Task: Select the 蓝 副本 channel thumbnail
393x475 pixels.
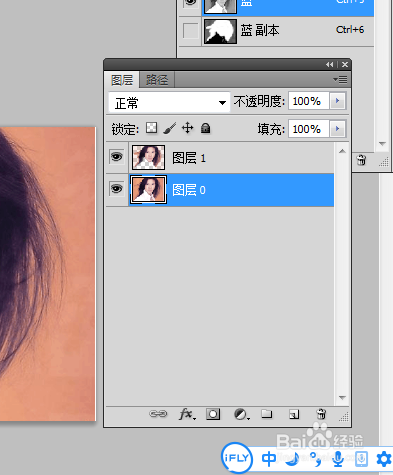Action: (x=220, y=31)
